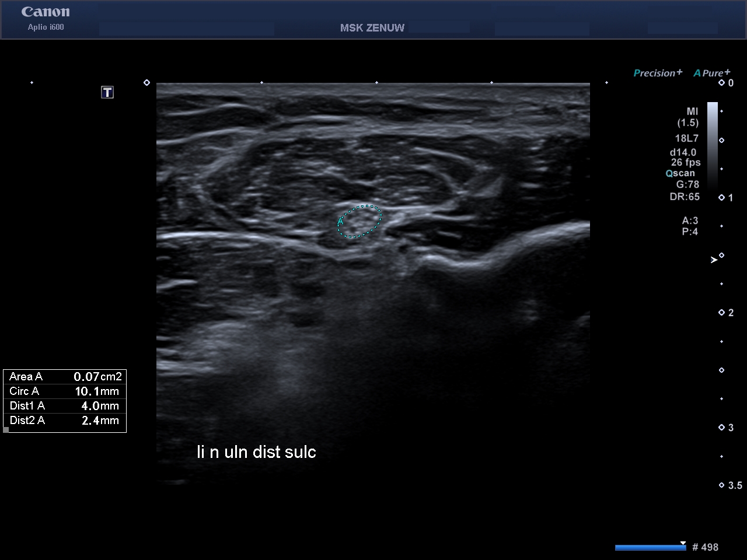The height and width of the screenshot is (560, 747).
Task: Click the blue cine frame progress bar
Action: (x=650, y=547)
